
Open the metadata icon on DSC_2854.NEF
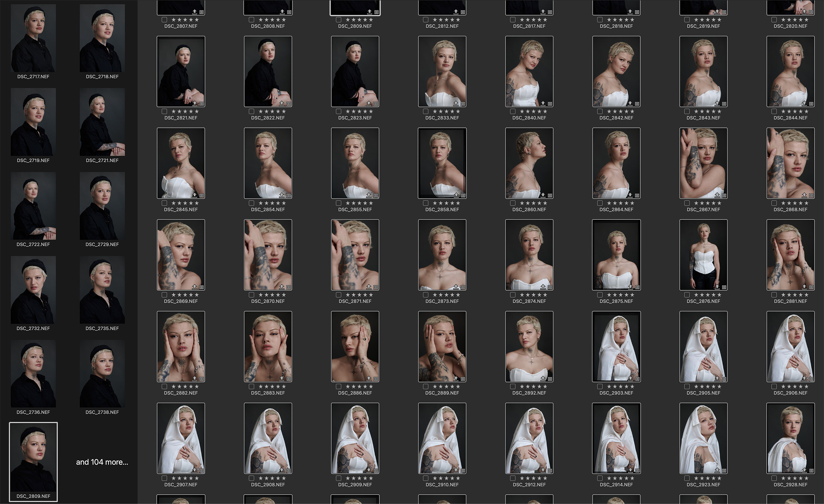[x=289, y=195]
